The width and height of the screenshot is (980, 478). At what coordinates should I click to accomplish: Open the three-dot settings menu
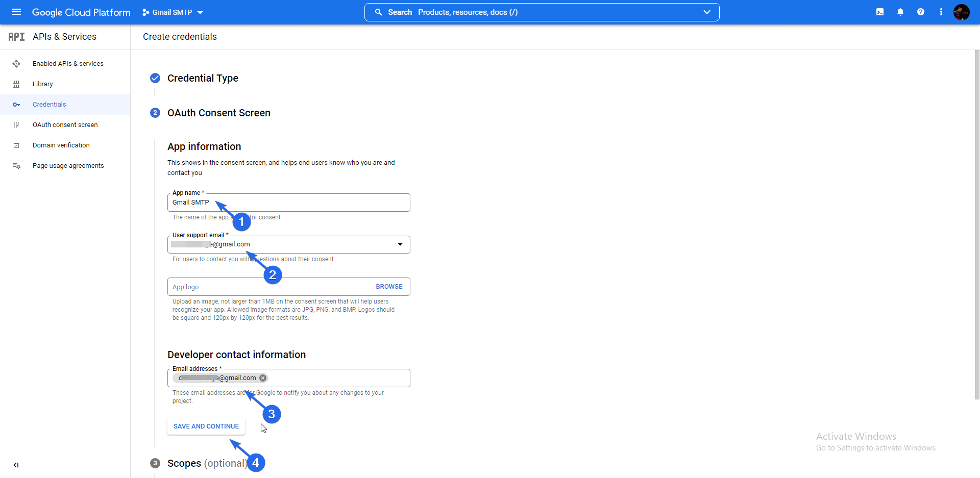(941, 12)
